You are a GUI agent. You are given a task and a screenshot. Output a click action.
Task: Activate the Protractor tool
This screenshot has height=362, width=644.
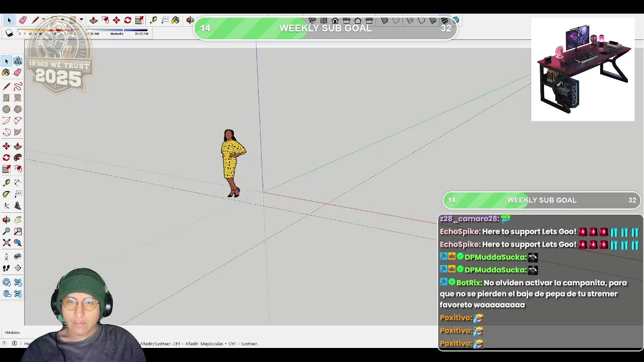[7, 195]
